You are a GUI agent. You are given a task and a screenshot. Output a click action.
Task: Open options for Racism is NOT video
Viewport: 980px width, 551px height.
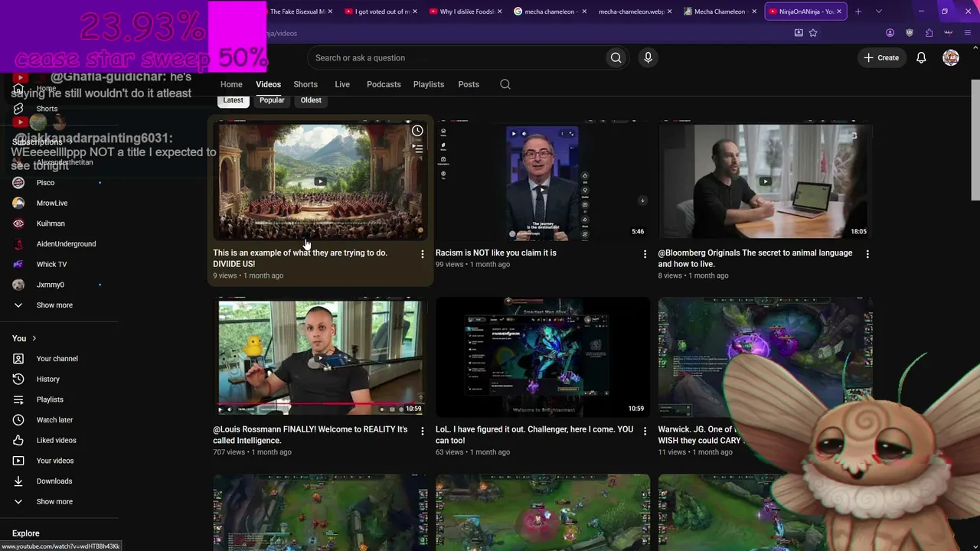[645, 254]
